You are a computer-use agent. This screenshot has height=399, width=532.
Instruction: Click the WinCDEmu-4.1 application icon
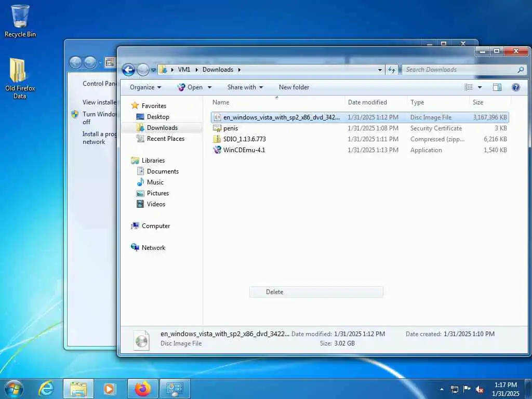(x=217, y=150)
